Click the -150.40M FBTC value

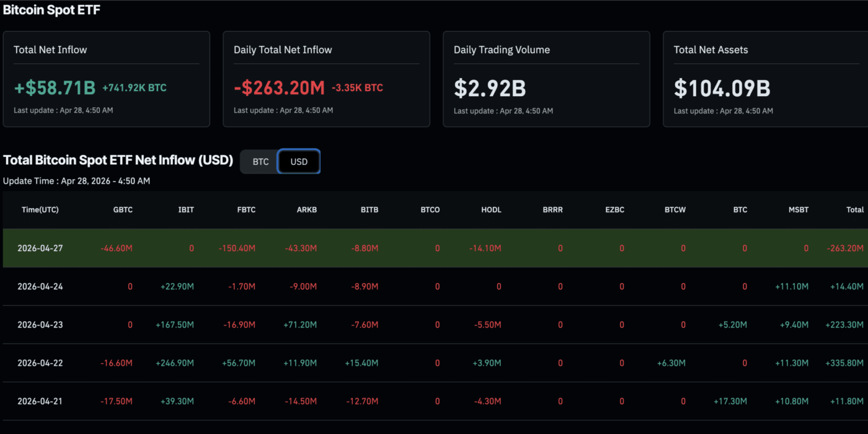(237, 248)
